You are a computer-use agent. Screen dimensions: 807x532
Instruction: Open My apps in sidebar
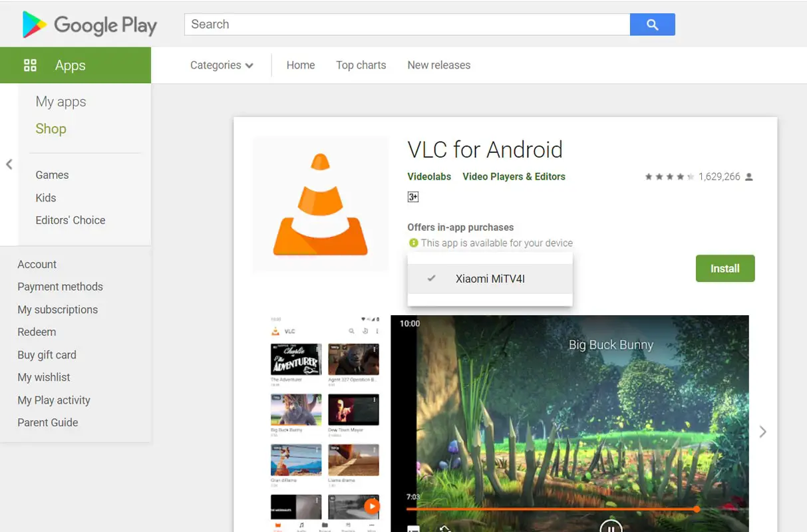pyautogui.click(x=61, y=102)
